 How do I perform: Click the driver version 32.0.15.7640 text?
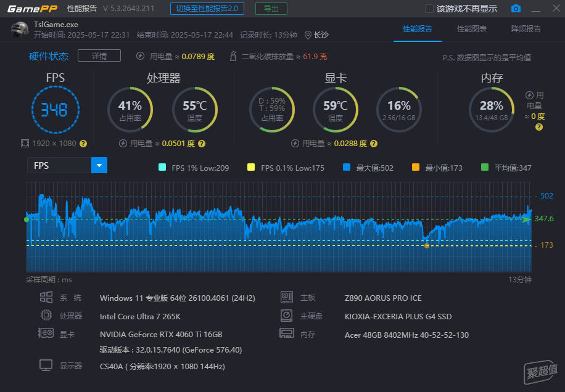(x=171, y=350)
